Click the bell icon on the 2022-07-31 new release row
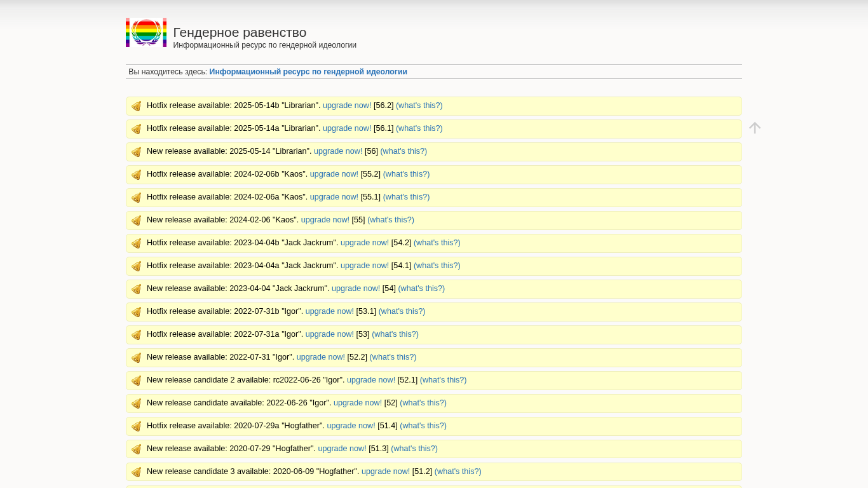The height and width of the screenshot is (488, 868). [137, 358]
